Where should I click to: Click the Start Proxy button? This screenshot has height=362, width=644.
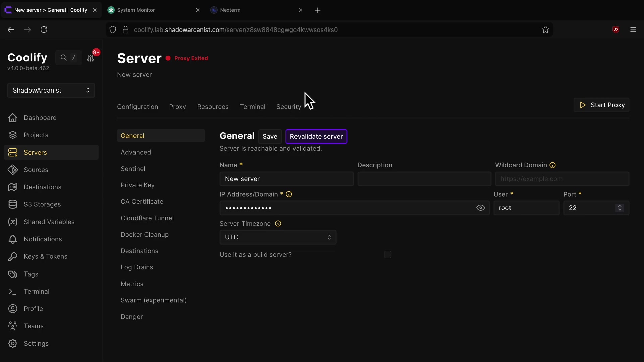click(x=601, y=105)
